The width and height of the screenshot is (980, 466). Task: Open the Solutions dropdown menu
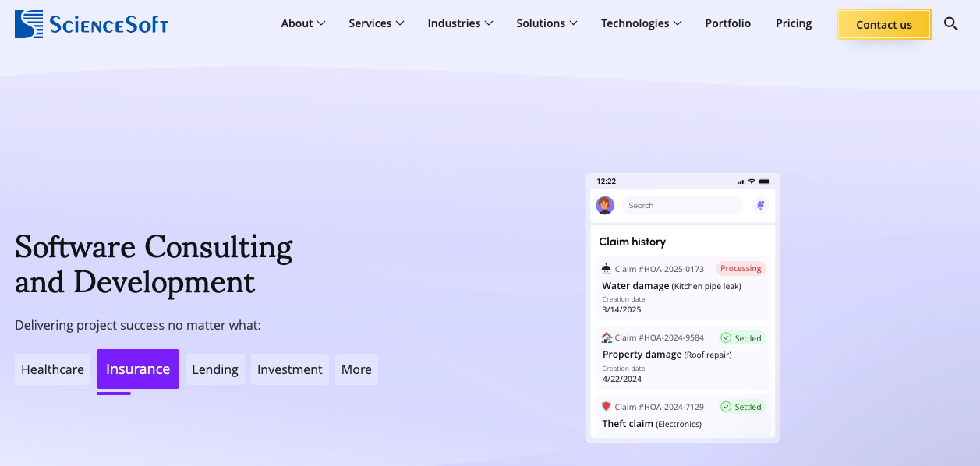(547, 23)
